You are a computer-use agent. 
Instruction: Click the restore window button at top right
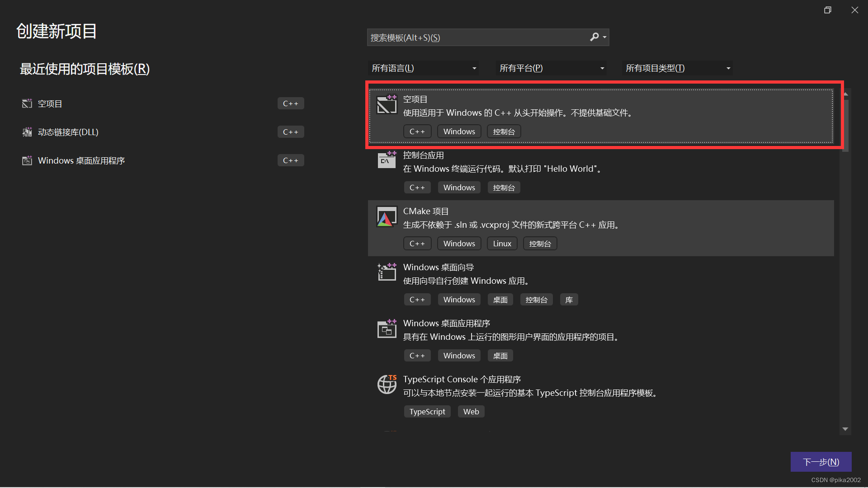pyautogui.click(x=827, y=10)
